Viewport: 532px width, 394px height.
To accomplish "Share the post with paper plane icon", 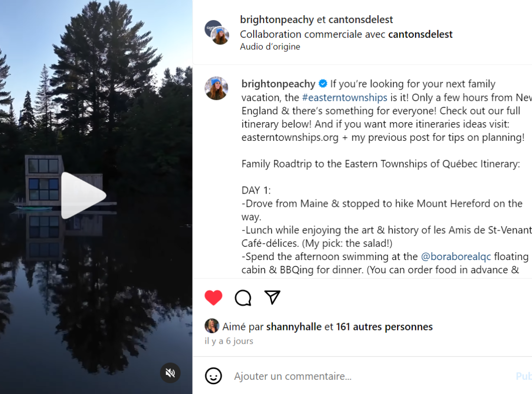I will click(272, 297).
